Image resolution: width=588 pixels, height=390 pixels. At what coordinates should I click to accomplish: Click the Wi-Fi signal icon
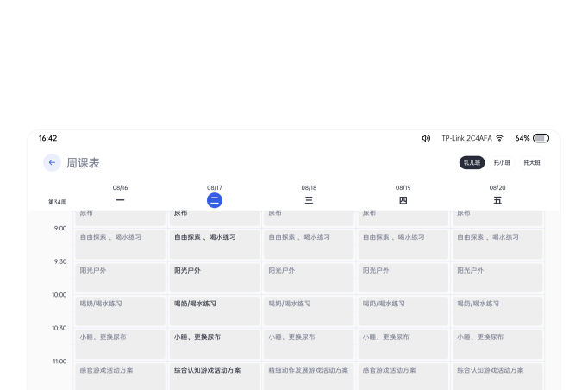(x=499, y=138)
